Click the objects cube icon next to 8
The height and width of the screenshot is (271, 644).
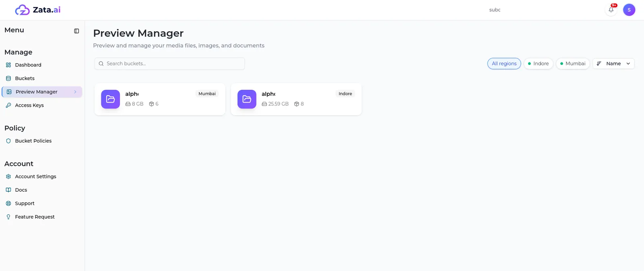(297, 104)
